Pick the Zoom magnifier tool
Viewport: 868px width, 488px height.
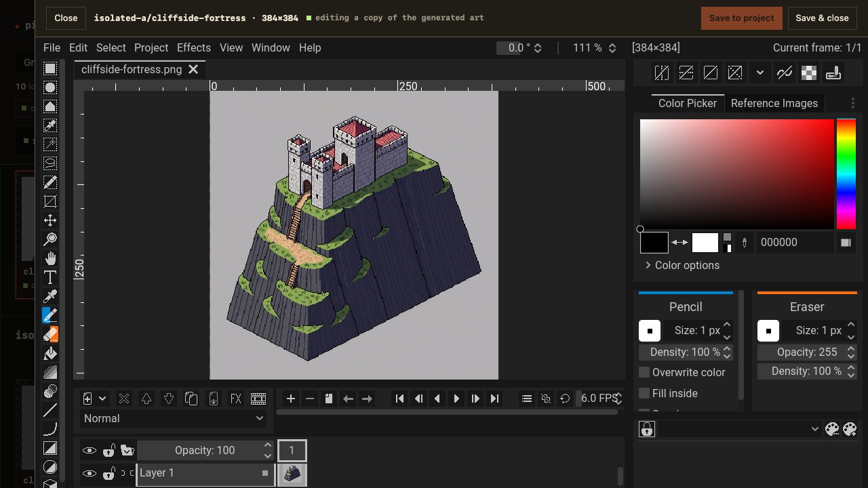(x=50, y=239)
